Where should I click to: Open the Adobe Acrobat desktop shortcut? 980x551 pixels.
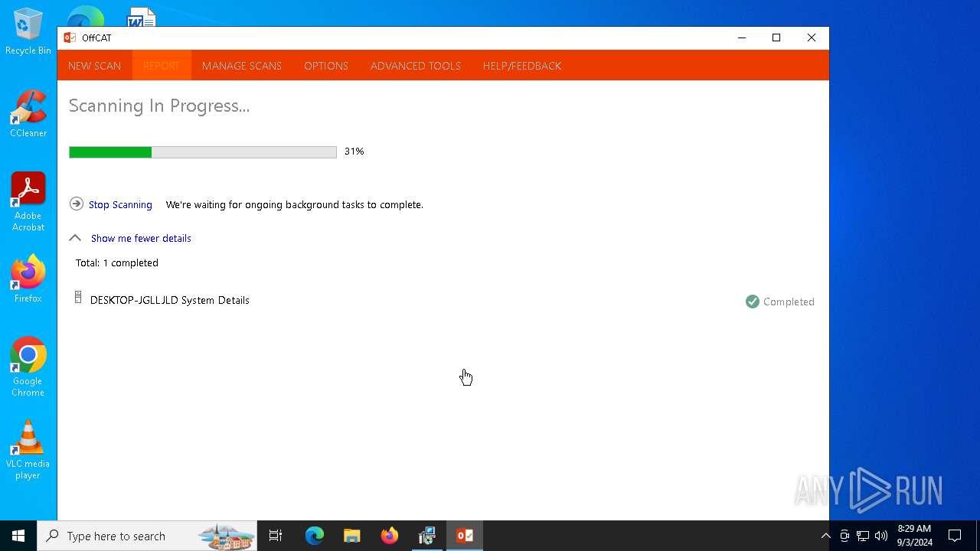pyautogui.click(x=28, y=202)
